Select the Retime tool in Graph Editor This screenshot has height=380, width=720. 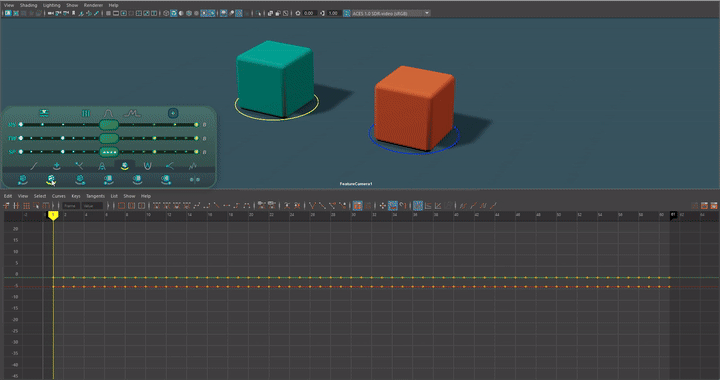(46, 206)
